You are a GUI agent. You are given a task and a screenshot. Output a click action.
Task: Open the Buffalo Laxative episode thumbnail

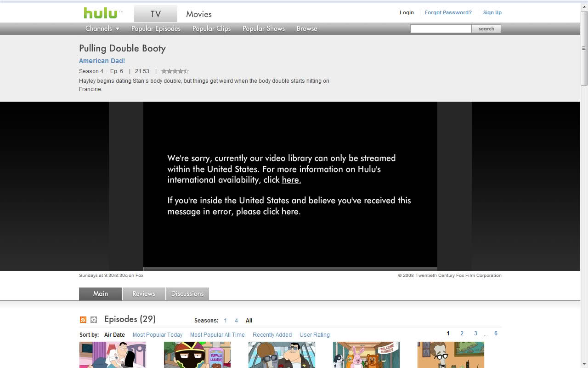(197, 355)
